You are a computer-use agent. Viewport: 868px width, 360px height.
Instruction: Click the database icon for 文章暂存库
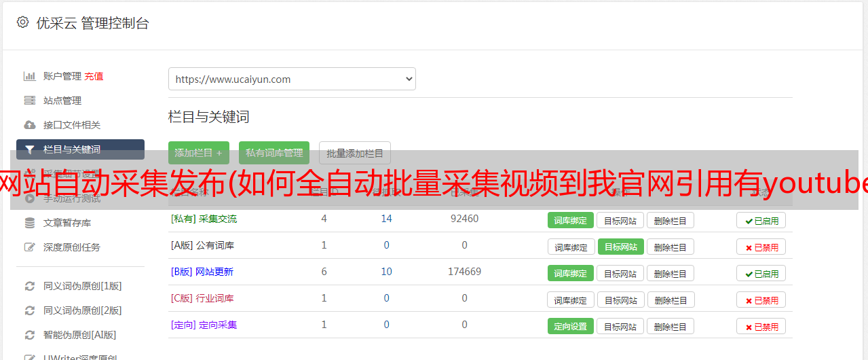coord(30,223)
